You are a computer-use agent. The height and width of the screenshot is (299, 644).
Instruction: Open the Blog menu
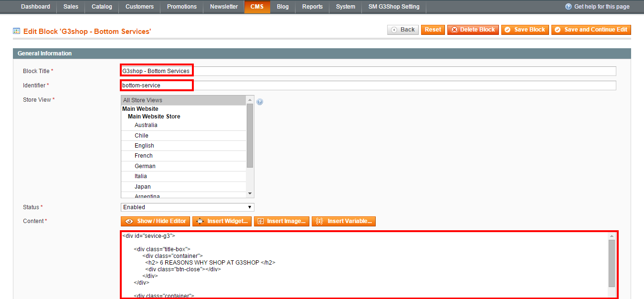tap(283, 7)
